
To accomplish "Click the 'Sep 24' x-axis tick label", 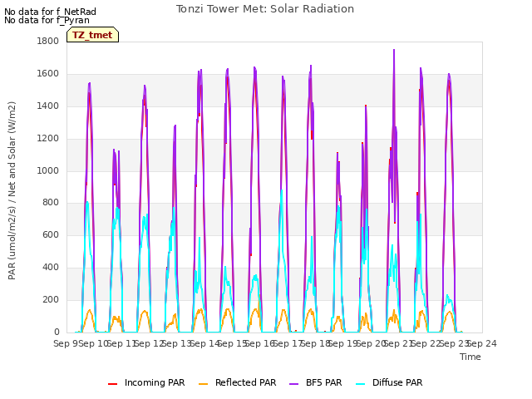I will point(482,343).
